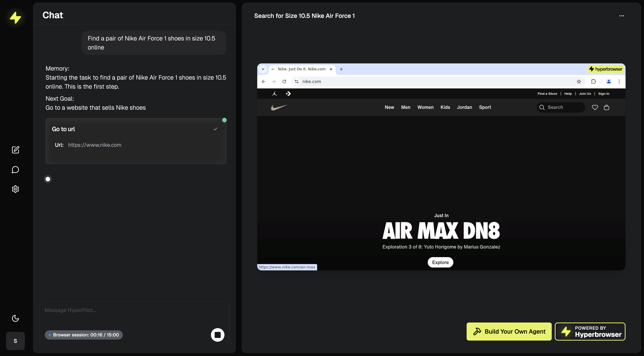The image size is (644, 356).
Task: Click the Nike Search field
Action: coord(561,107)
